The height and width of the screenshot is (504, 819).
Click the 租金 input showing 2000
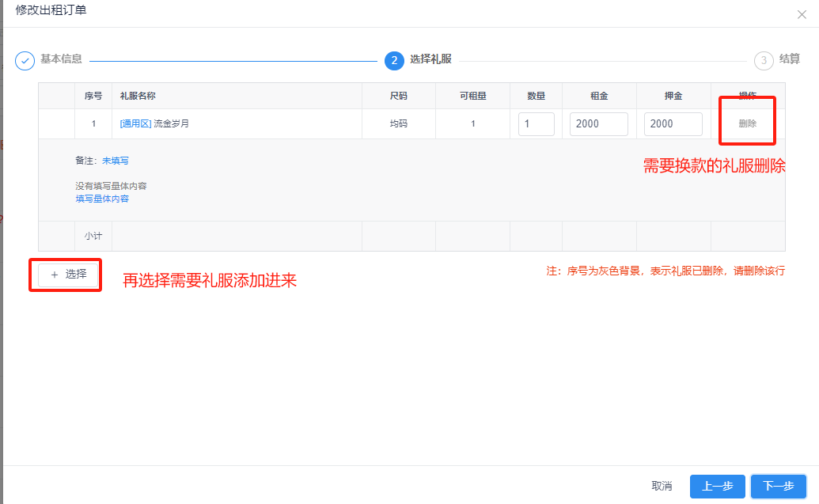click(598, 123)
